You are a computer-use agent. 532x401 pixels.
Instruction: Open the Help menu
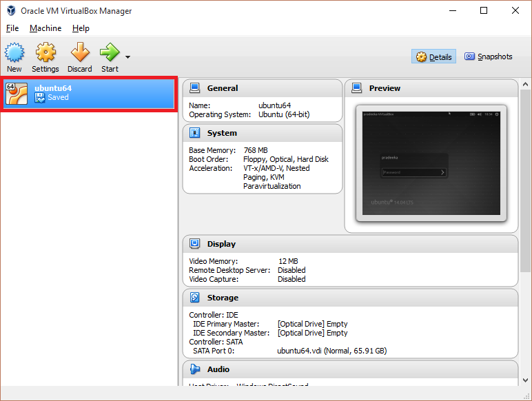(81, 28)
